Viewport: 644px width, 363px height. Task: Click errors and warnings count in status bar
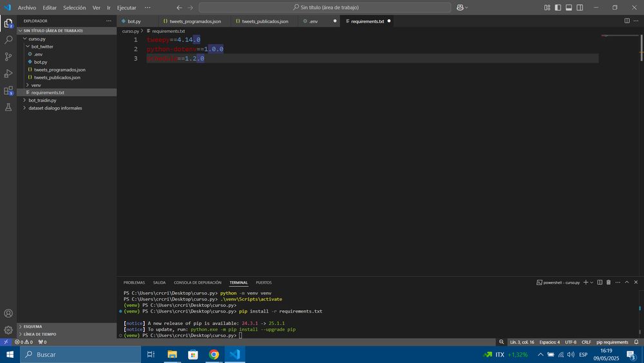[24, 342]
